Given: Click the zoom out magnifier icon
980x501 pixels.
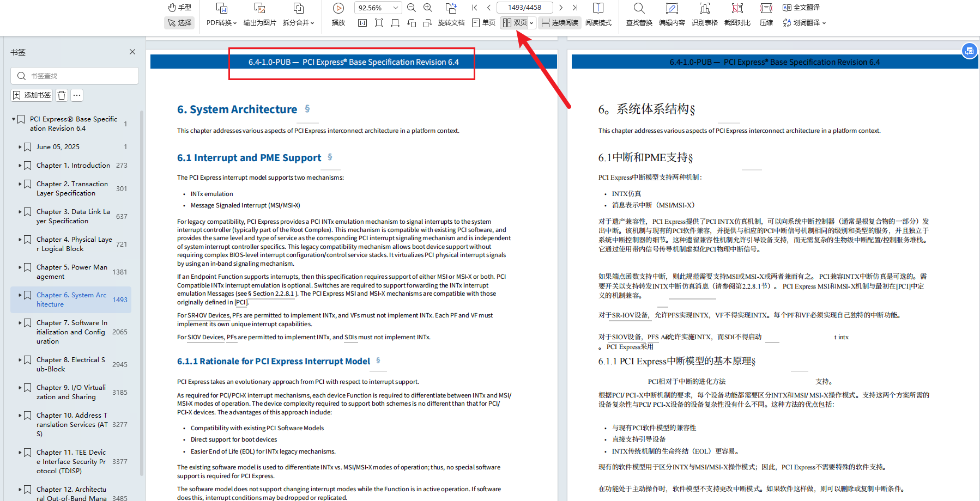Looking at the screenshot, I should click(x=412, y=8).
